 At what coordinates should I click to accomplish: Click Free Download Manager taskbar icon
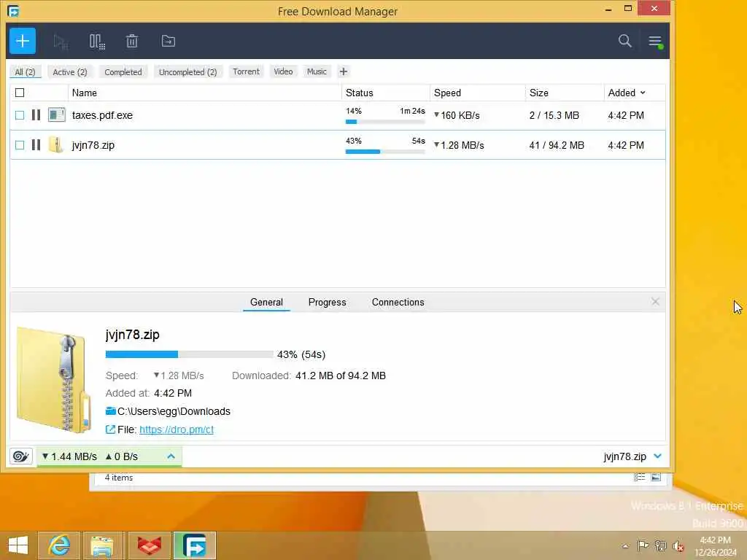[194, 545]
